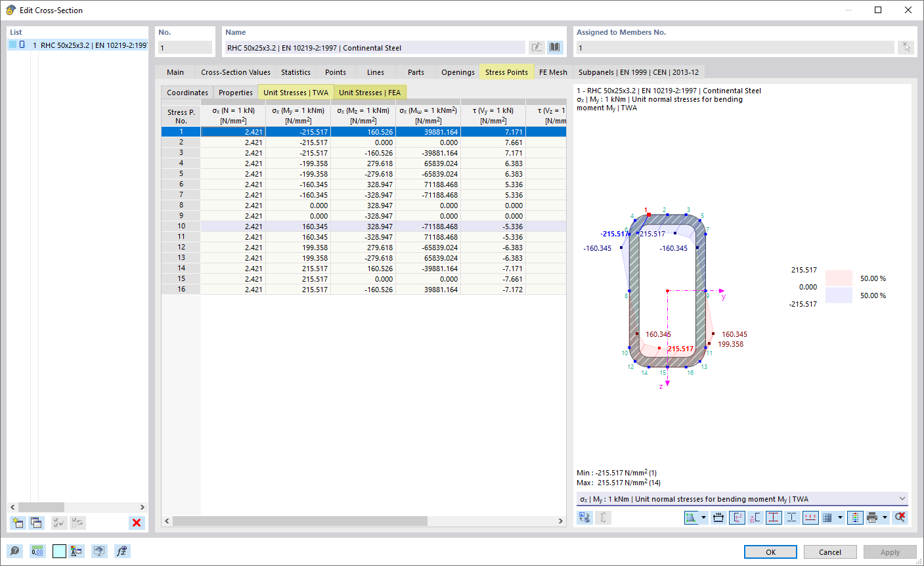Click the red X delete icon
924x566 pixels.
137,523
